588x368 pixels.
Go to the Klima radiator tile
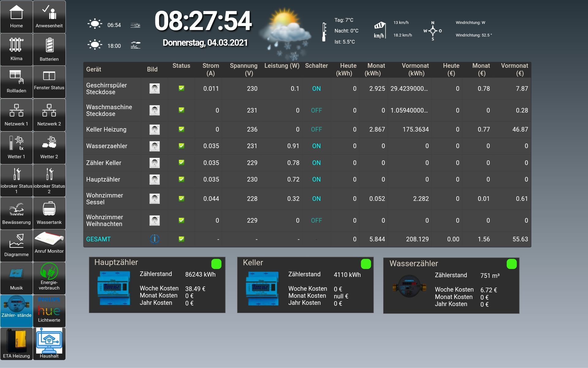click(17, 50)
